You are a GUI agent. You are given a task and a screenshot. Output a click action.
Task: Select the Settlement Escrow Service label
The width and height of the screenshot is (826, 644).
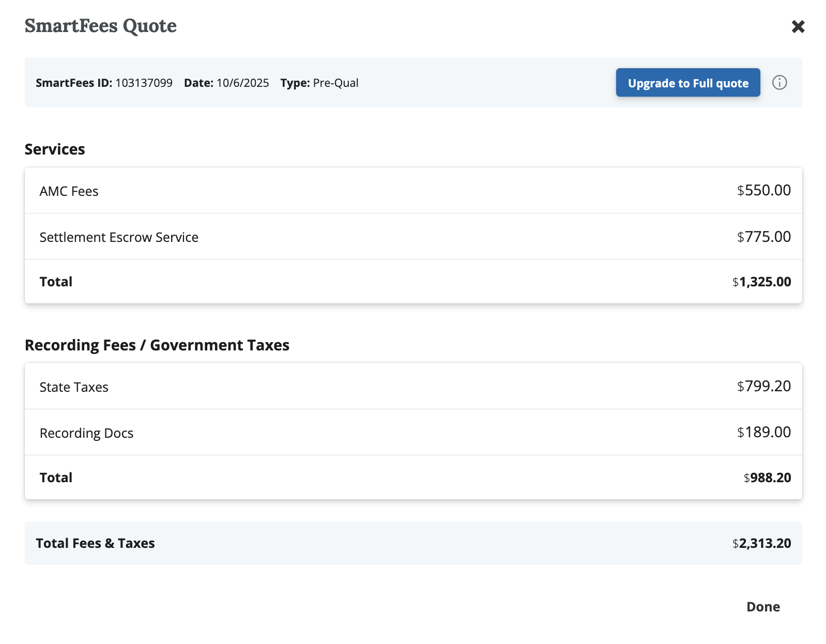(119, 237)
